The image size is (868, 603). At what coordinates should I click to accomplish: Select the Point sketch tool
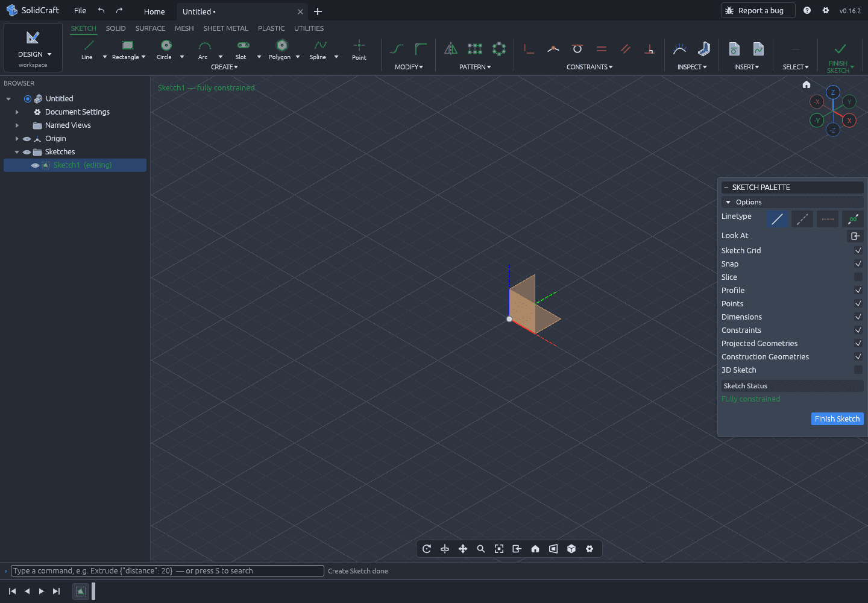coord(359,49)
